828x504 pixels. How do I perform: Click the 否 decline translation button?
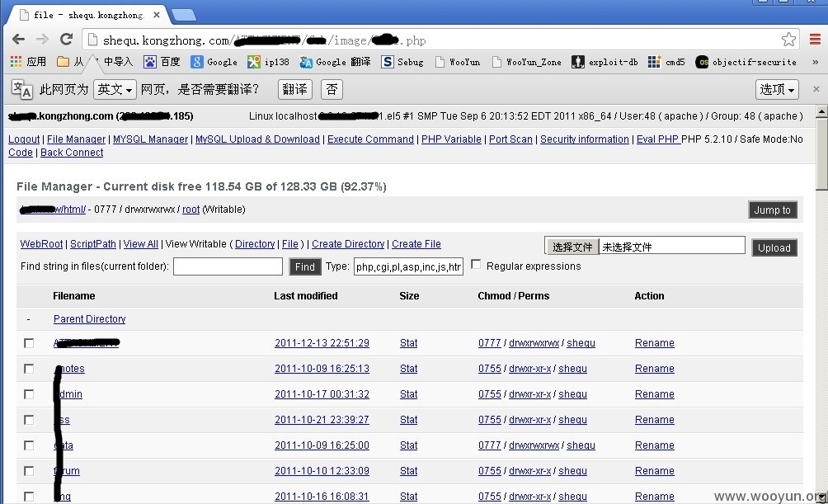coord(332,89)
